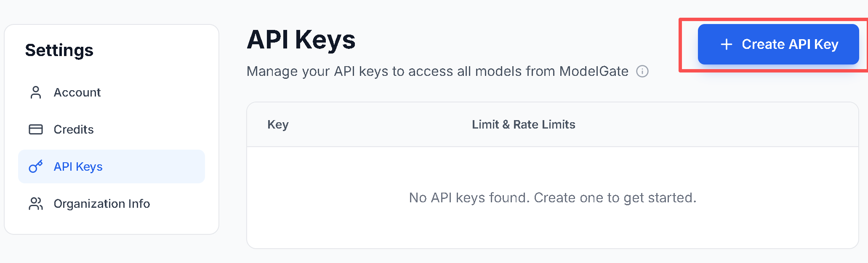
Task: Click the highlighted API Keys icon
Action: tap(36, 166)
